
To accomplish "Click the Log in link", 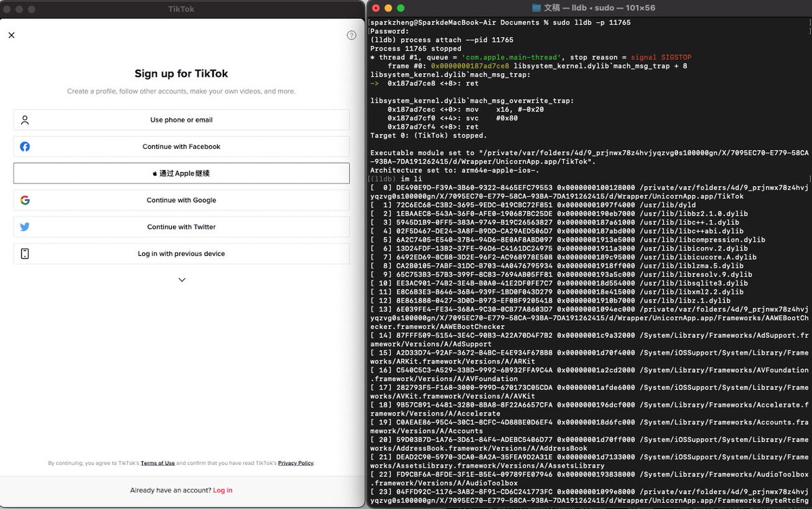I will [223, 490].
